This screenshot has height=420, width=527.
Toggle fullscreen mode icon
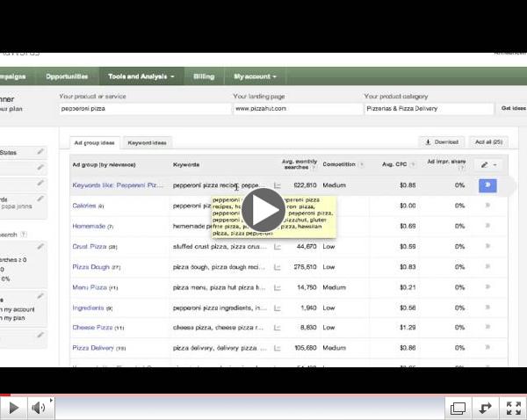tap(514, 409)
